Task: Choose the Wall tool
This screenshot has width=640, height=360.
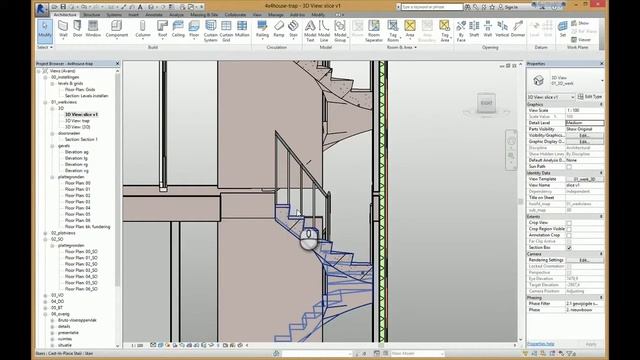Action: (63, 29)
